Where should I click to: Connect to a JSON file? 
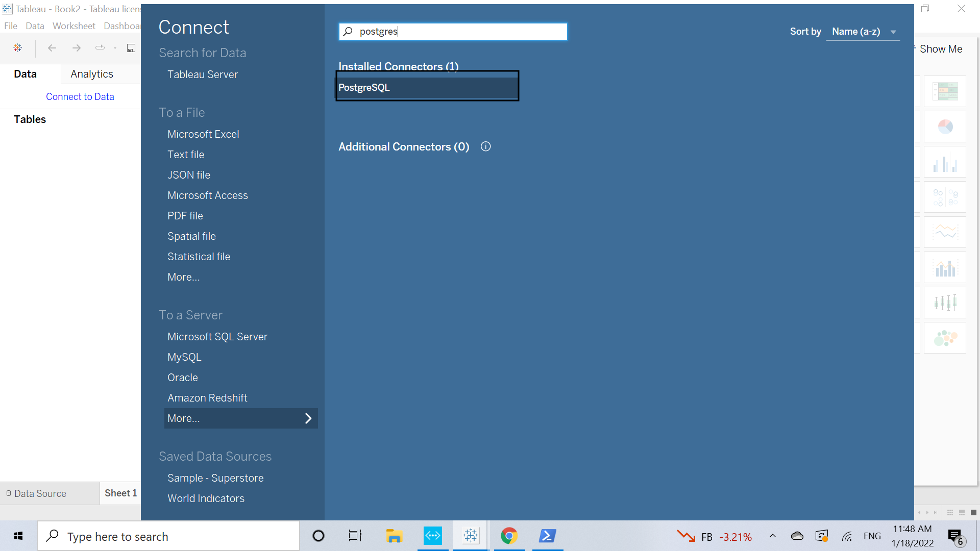189,175
